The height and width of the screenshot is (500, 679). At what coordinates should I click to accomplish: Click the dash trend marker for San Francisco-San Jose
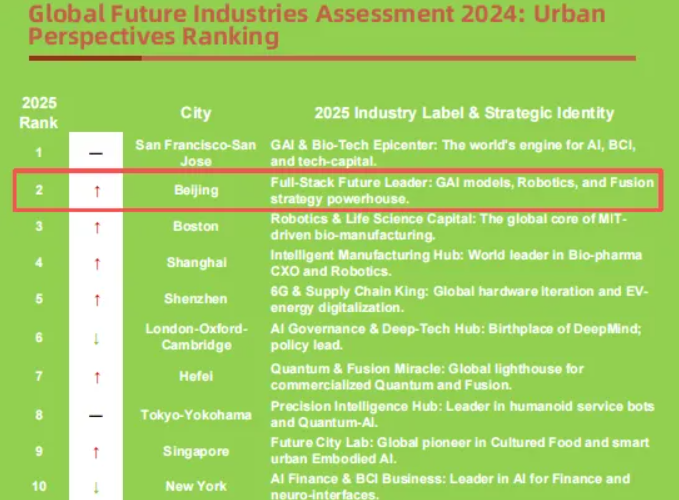(96, 153)
